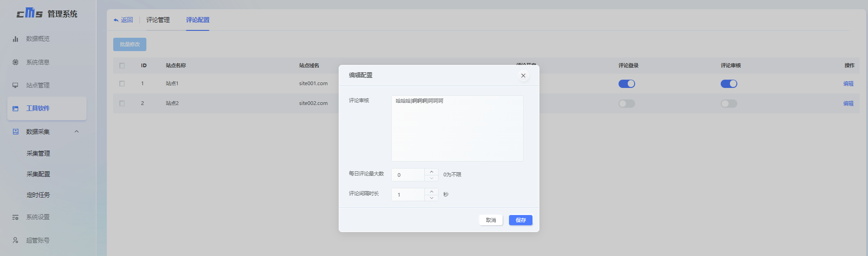Toggle the select-all checkbox in table header
The image size is (868, 256).
coord(122,65)
